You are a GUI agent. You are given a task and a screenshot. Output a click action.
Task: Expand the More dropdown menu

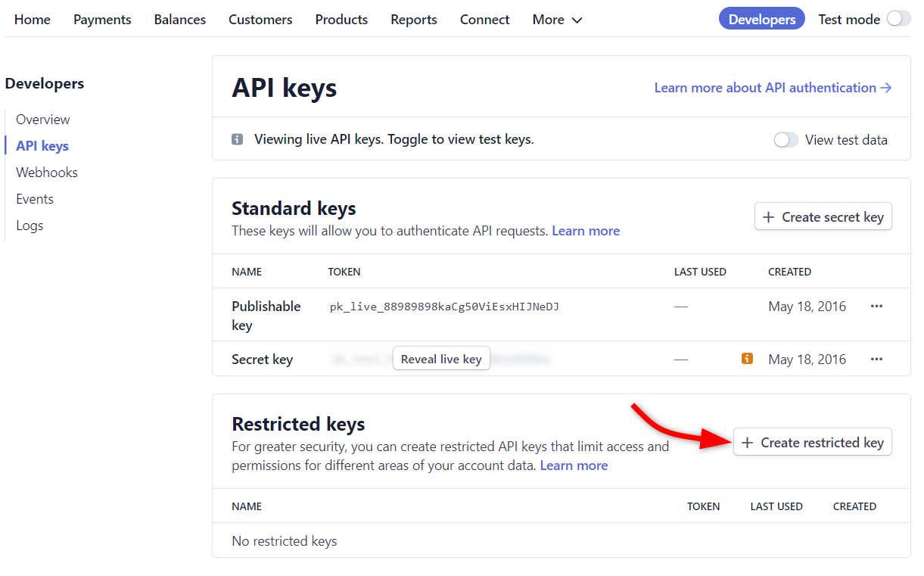pos(557,20)
